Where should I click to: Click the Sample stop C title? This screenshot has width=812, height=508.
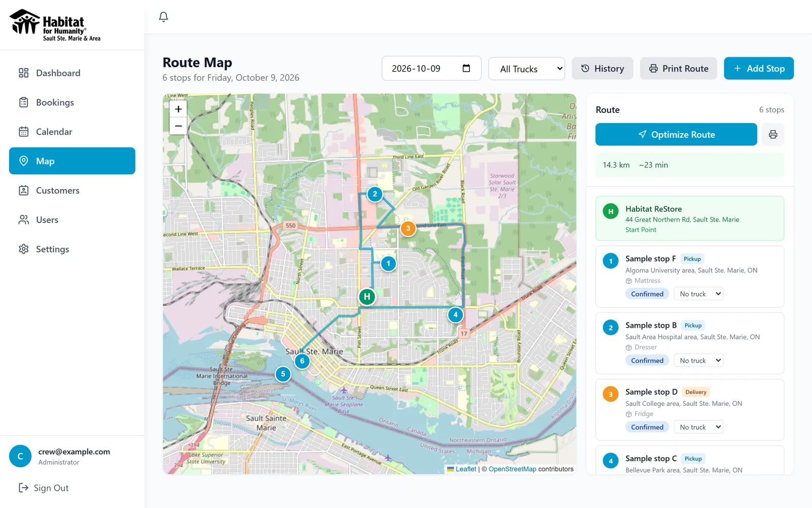651,458
